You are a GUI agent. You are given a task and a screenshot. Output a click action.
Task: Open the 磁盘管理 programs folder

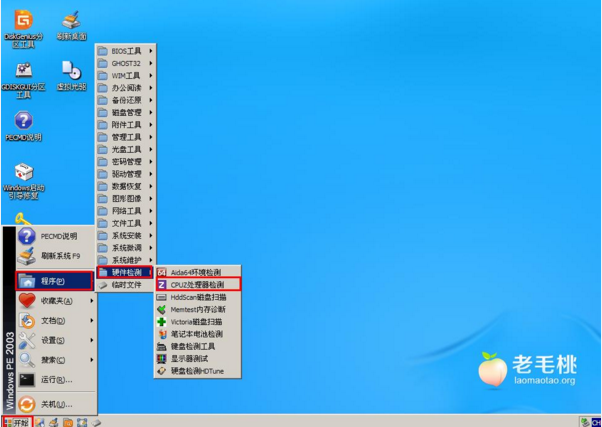[125, 112]
